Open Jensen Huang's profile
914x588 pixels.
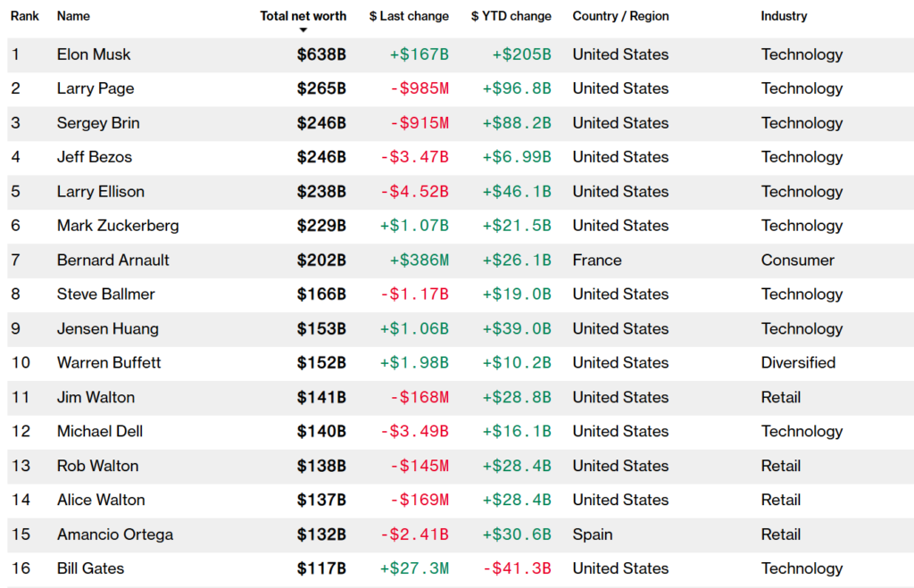pyautogui.click(x=108, y=329)
